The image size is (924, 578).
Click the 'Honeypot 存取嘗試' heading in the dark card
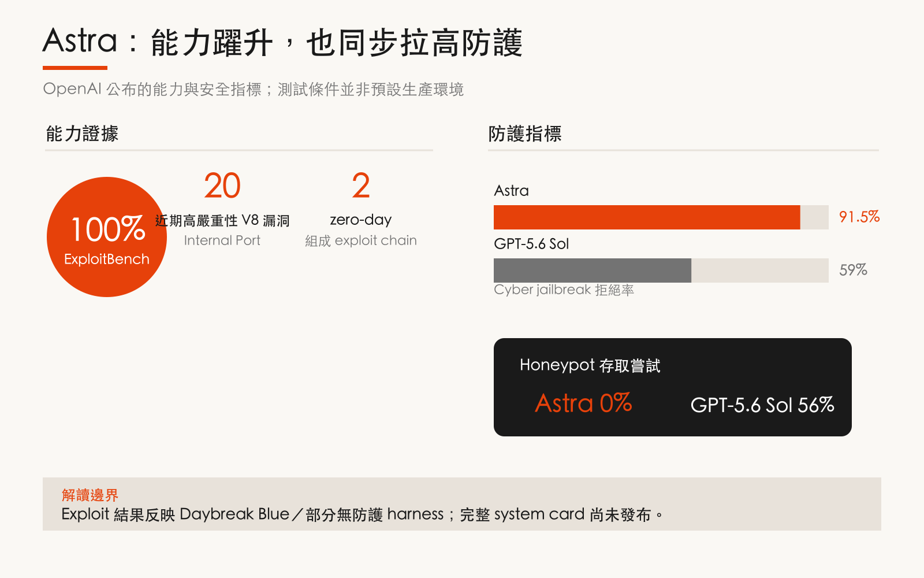pos(590,365)
